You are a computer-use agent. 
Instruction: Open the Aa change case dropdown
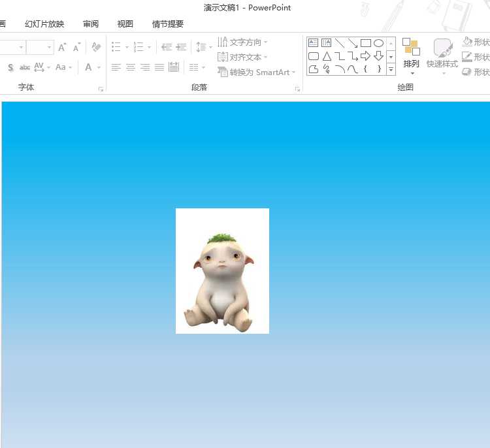coord(63,67)
